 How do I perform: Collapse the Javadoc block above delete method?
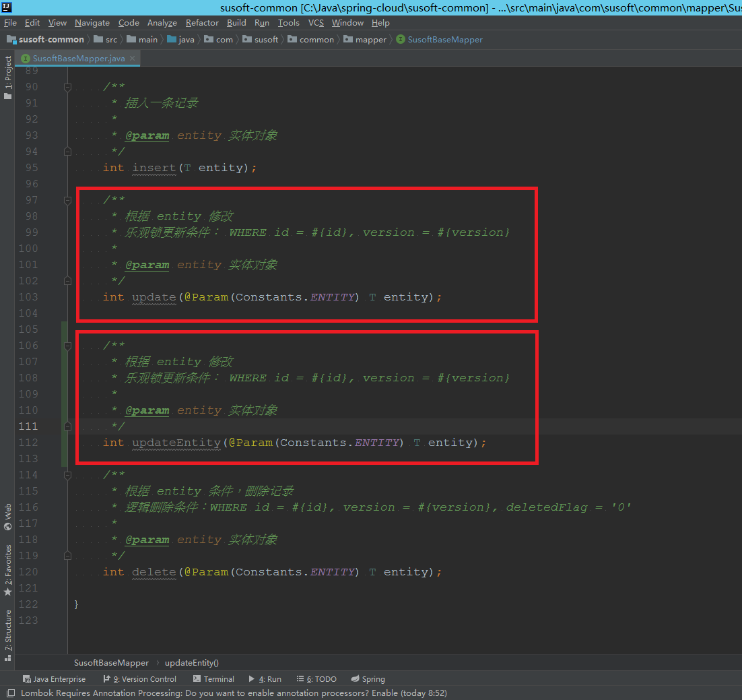tap(67, 475)
